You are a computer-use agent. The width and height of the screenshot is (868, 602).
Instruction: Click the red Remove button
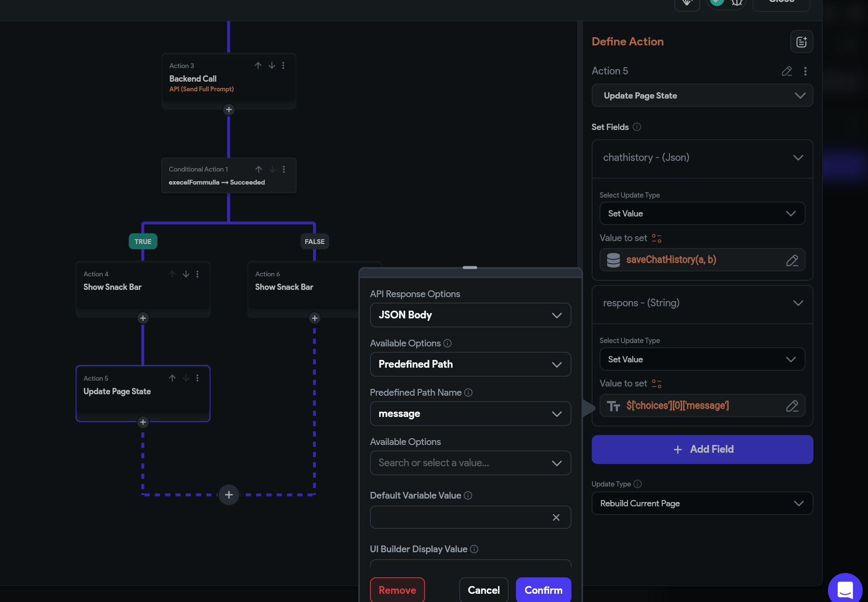point(398,590)
